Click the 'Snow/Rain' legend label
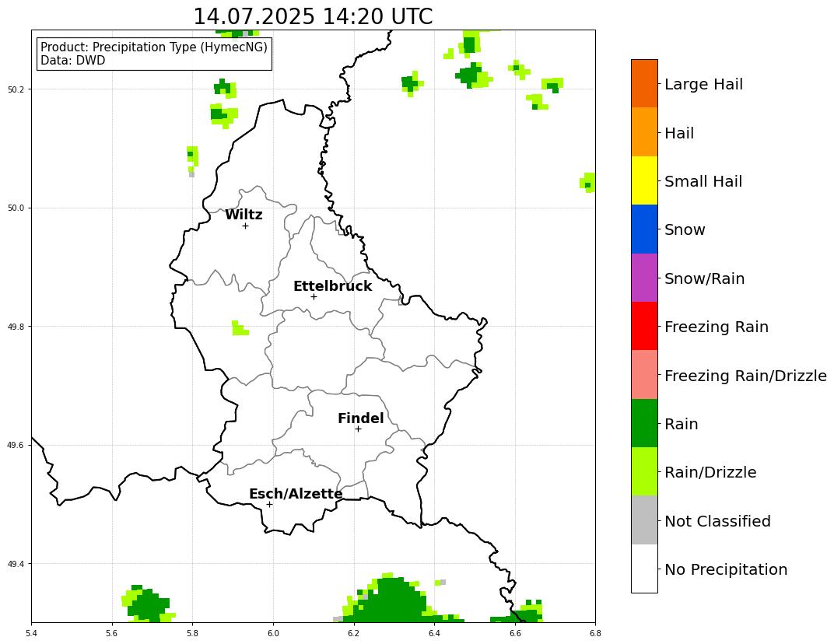This screenshot has width=834, height=644. (705, 278)
